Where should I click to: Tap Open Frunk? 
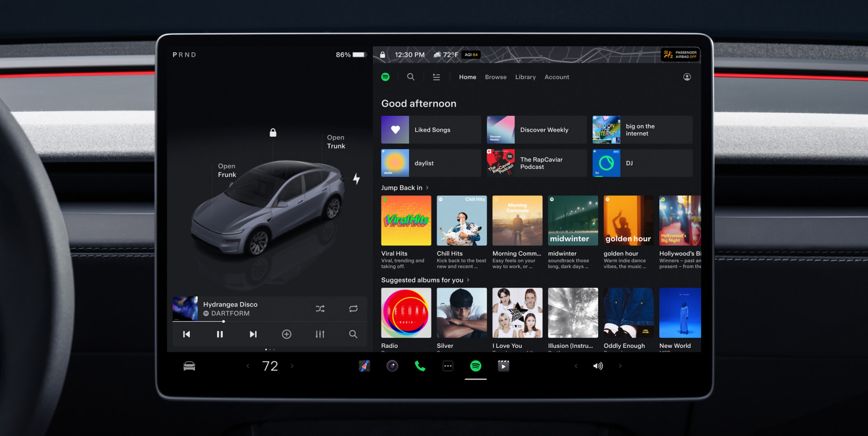point(227,170)
